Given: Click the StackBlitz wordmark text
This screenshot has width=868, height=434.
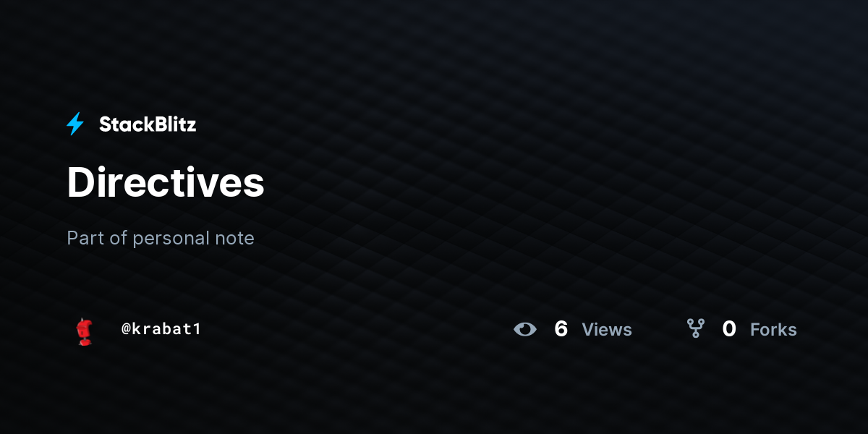Looking at the screenshot, I should coord(148,124).
